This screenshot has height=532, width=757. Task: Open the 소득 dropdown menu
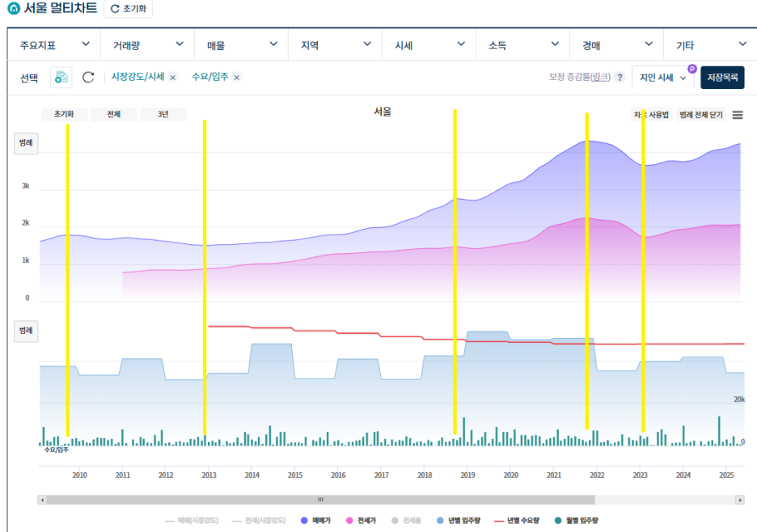tap(522, 45)
